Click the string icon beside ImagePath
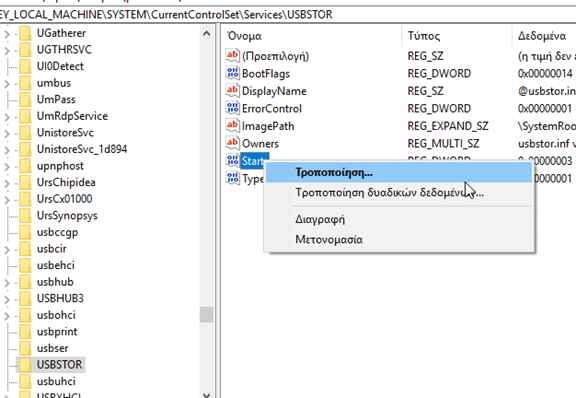Screen dimensions: 576x398 232,126
